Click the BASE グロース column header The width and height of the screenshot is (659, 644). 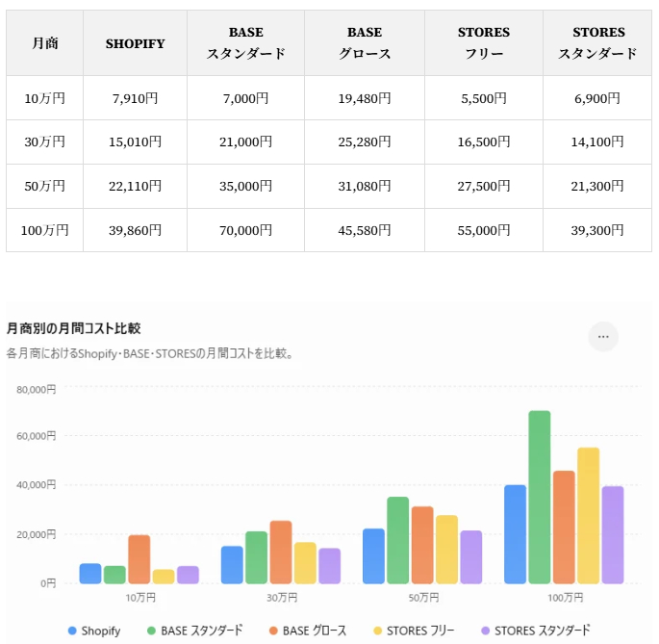(x=365, y=43)
